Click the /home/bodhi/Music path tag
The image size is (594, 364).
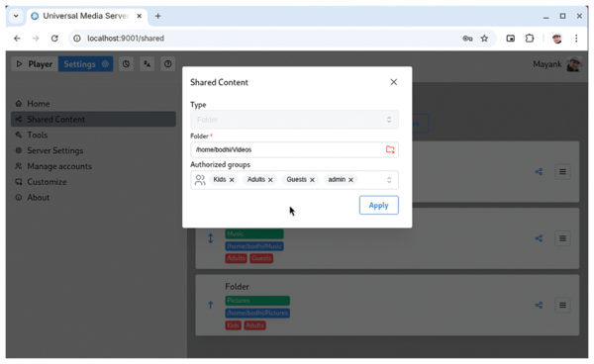pos(254,246)
